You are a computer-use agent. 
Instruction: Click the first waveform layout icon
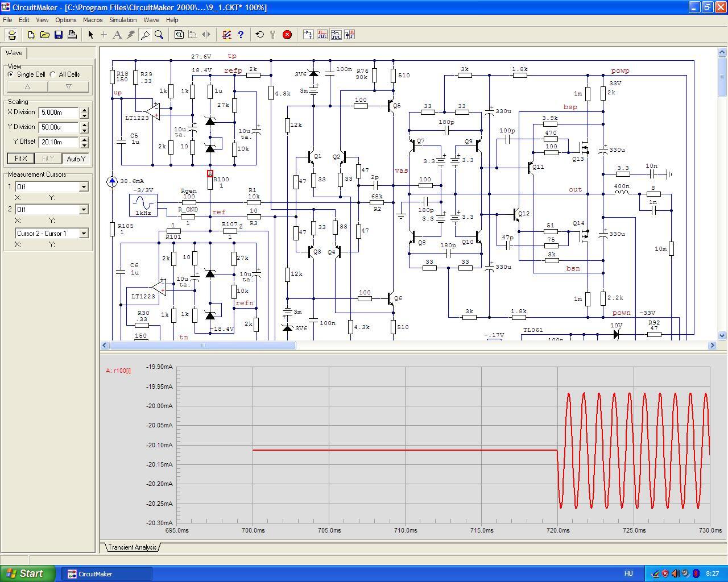(x=308, y=35)
